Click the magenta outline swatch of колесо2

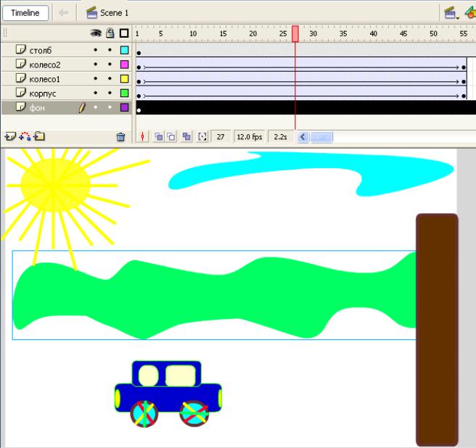pyautogui.click(x=125, y=65)
